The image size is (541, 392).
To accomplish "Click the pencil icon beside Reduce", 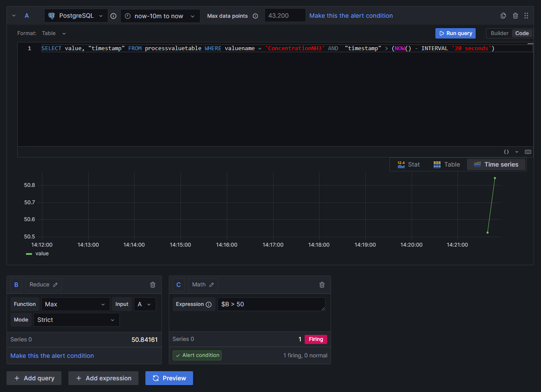I will (x=55, y=285).
